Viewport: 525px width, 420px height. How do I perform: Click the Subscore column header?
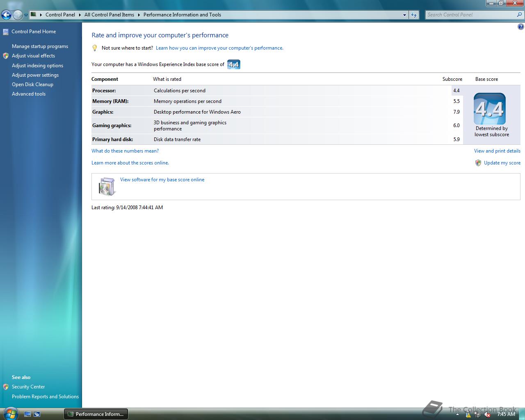452,79
